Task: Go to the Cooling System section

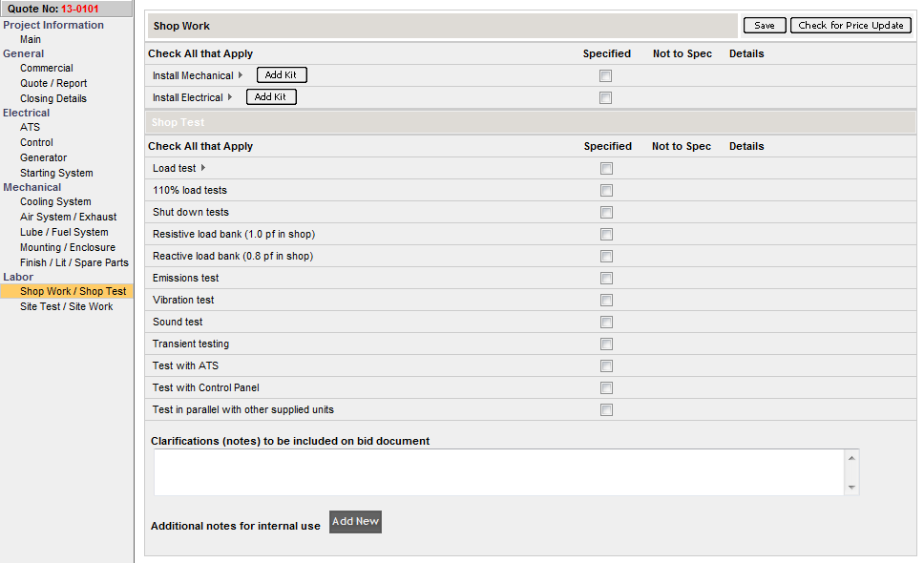Action: (x=55, y=201)
